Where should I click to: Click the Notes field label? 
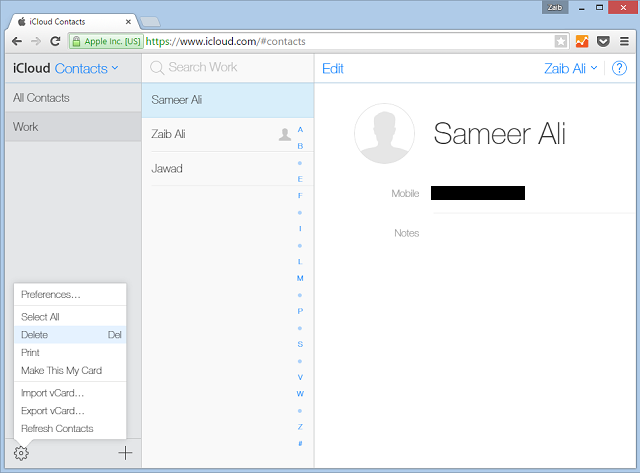click(x=407, y=233)
